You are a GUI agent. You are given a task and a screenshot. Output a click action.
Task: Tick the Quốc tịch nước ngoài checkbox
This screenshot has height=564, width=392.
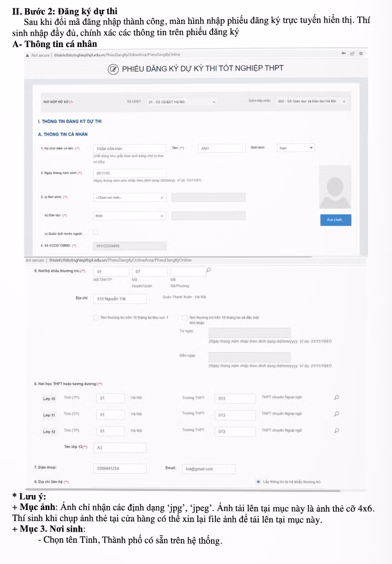click(x=96, y=232)
